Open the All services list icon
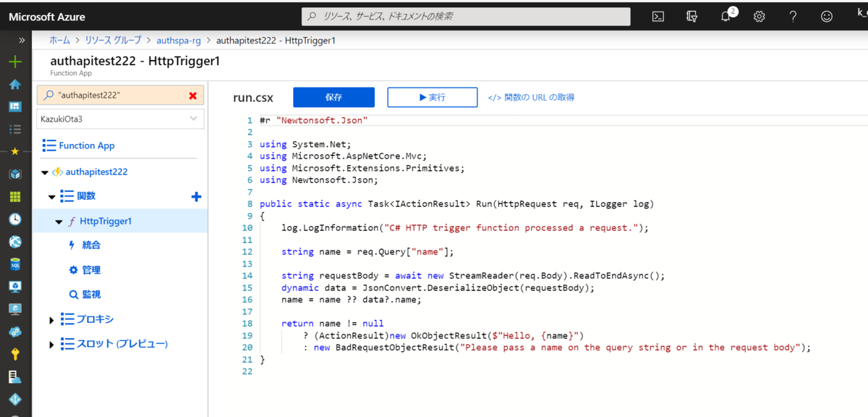Viewport: 868px width, 417px height. click(x=14, y=129)
